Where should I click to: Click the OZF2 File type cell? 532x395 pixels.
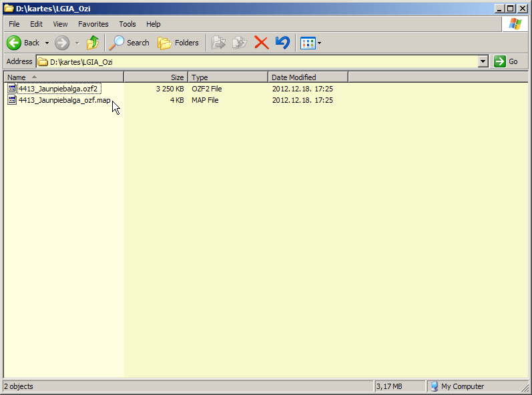207,89
